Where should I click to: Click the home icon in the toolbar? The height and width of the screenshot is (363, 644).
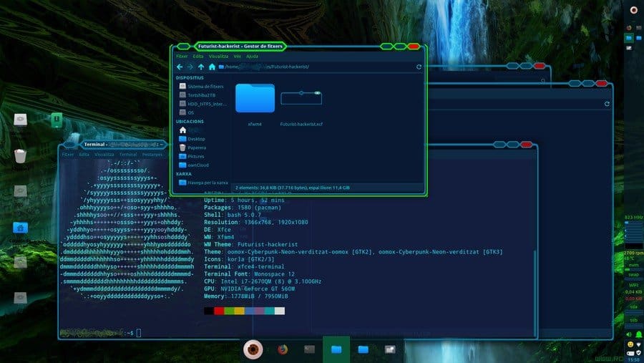pyautogui.click(x=212, y=67)
